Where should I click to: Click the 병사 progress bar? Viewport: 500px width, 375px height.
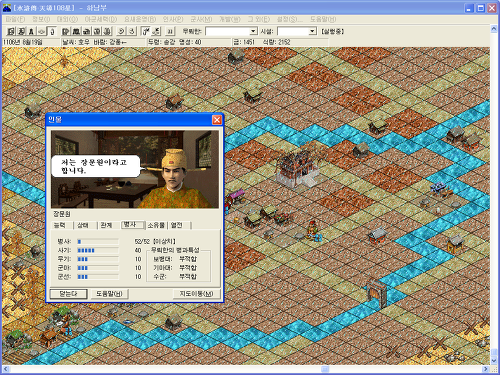(98, 241)
